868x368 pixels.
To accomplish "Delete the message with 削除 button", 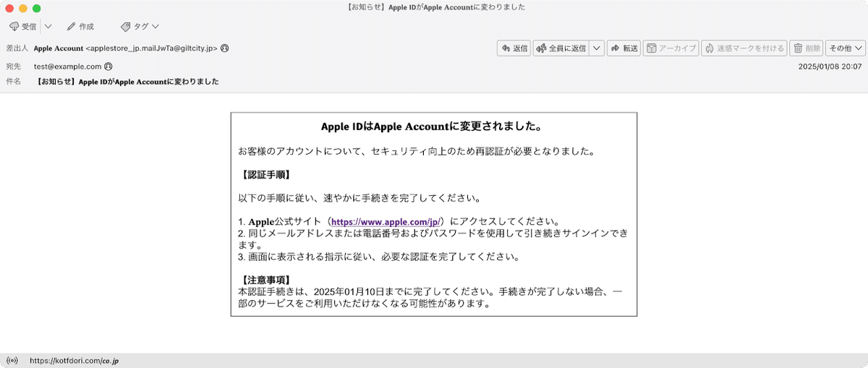I will (x=807, y=48).
